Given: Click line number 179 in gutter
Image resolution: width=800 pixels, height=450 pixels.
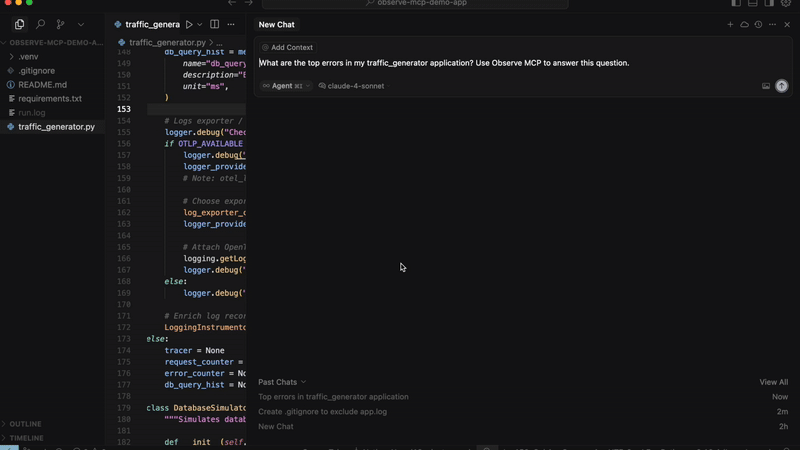Looking at the screenshot, I should (124, 408).
